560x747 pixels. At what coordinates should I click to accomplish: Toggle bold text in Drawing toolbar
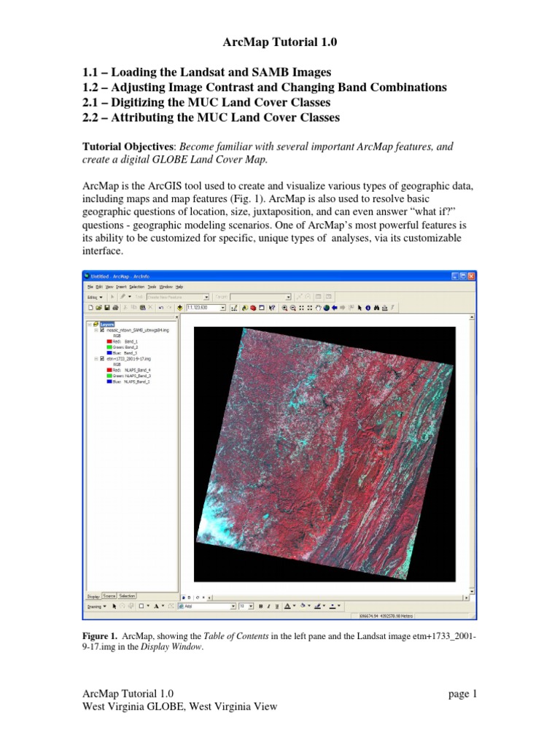(260, 606)
